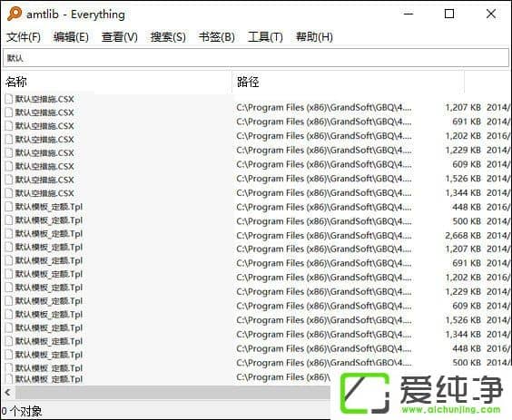Minimize the Everything window
This screenshot has height=420, width=512.
tap(409, 14)
